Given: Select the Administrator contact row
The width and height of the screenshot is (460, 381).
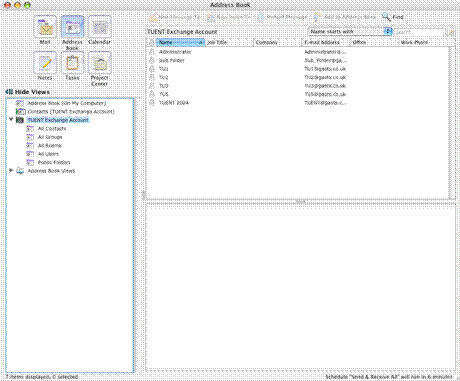Looking at the screenshot, I should [298, 52].
